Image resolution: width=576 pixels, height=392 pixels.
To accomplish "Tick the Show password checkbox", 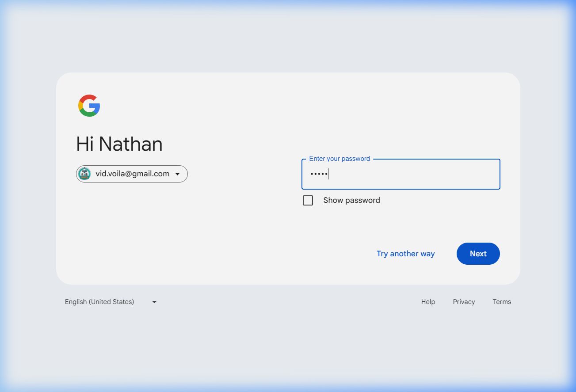I will click(308, 201).
